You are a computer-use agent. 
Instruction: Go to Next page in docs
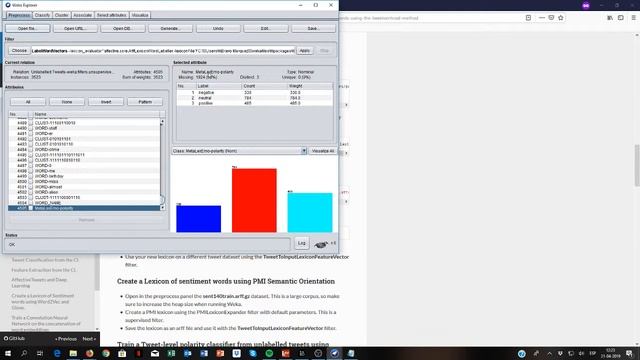point(89,339)
